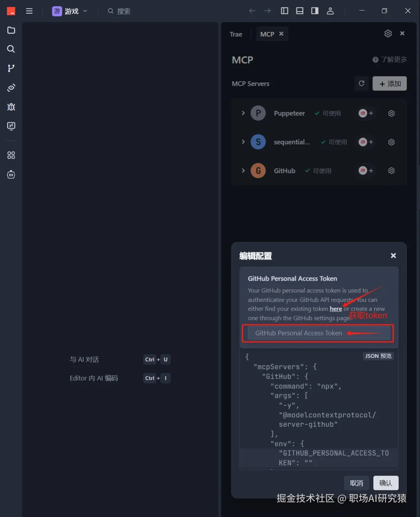Click the Puppeteer P avatar

[x=258, y=113]
